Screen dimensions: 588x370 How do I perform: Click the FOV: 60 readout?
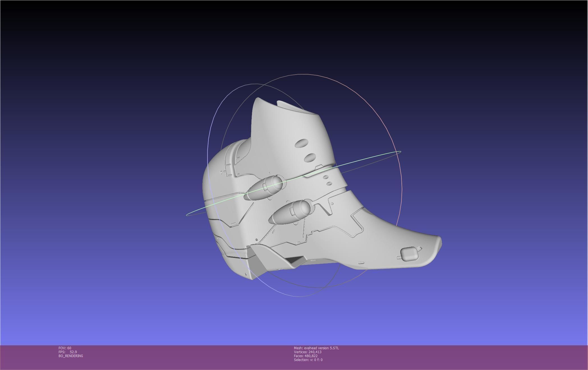(65, 348)
